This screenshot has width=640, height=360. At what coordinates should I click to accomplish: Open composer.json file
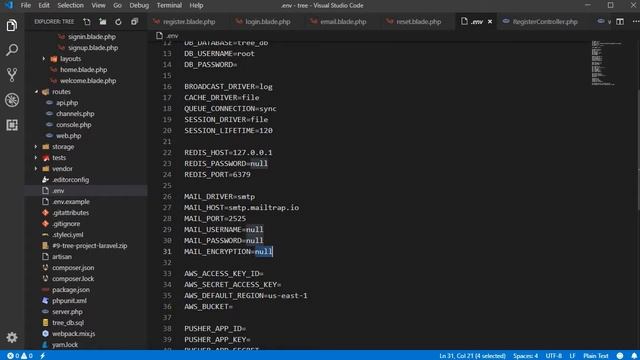pos(73,268)
